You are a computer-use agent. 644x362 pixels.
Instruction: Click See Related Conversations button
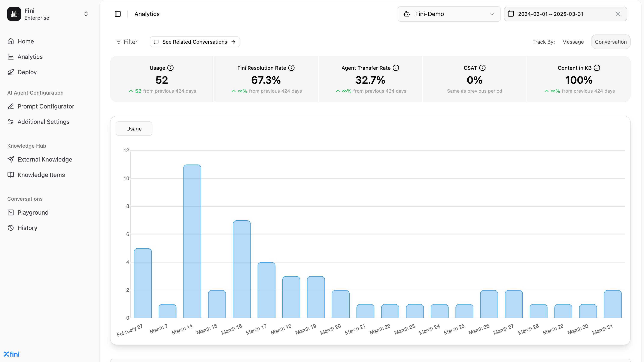click(x=194, y=42)
